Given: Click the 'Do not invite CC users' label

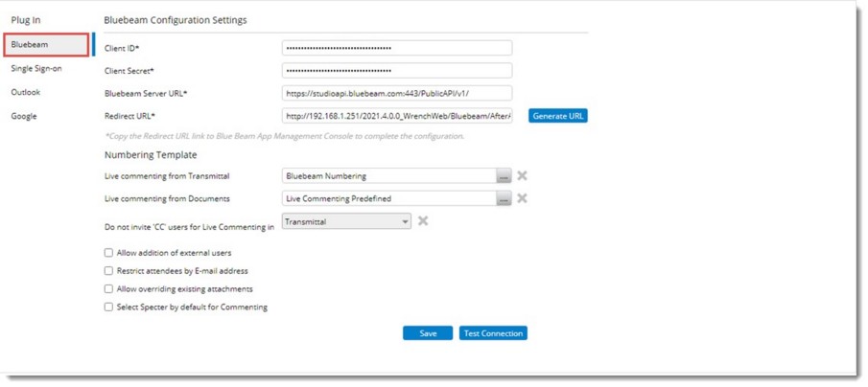Looking at the screenshot, I should pos(189,227).
